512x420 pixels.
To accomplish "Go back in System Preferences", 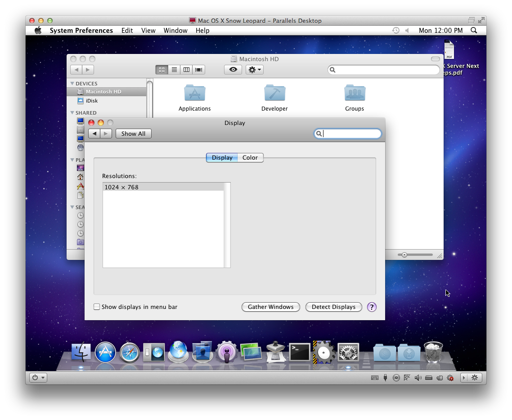I will point(94,134).
